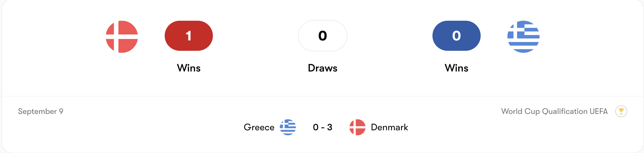Click the word September in match date
Screen dimensions: 644x153
point(37,112)
